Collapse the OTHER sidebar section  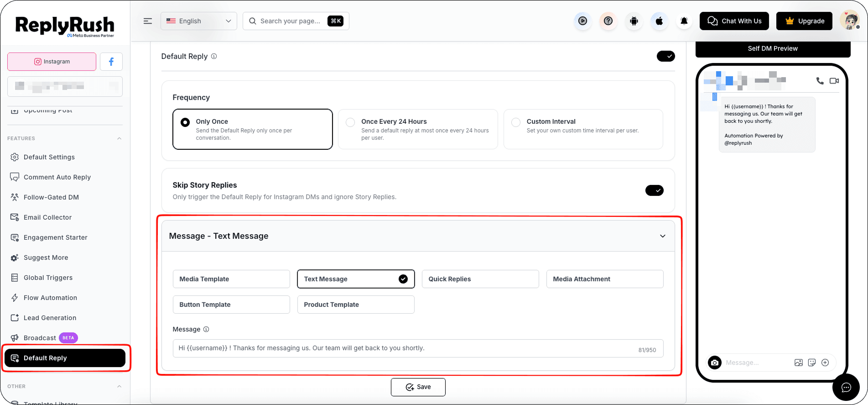point(120,386)
